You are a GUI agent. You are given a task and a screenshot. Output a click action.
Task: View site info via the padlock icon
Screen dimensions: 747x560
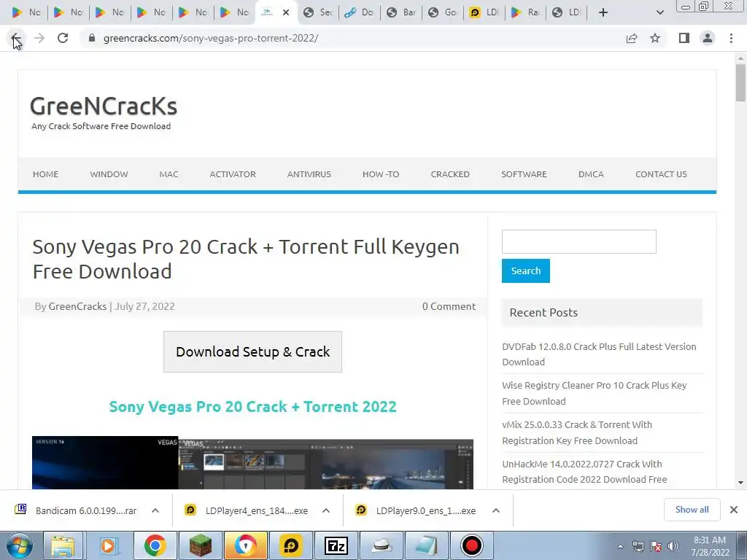pos(92,38)
